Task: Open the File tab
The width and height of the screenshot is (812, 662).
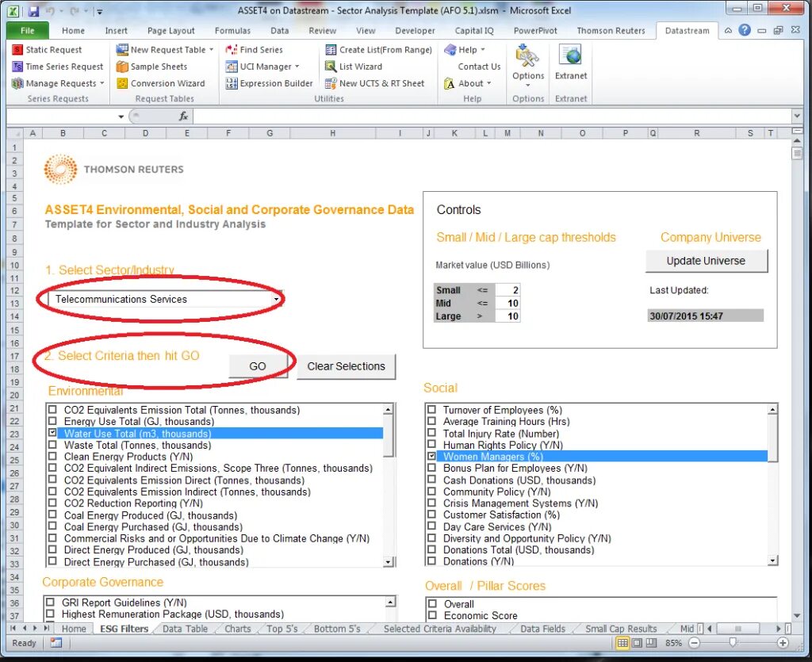Action: pos(28,31)
